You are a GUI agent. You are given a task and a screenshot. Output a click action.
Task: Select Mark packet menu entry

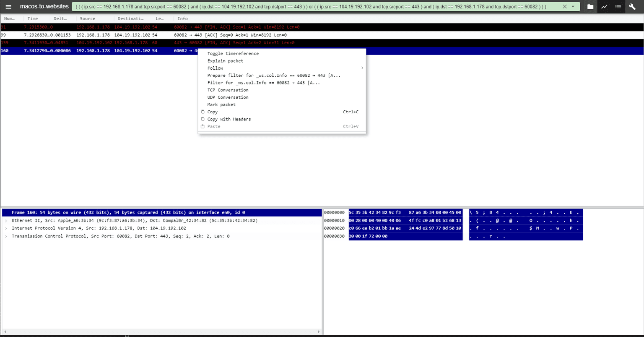pyautogui.click(x=221, y=104)
